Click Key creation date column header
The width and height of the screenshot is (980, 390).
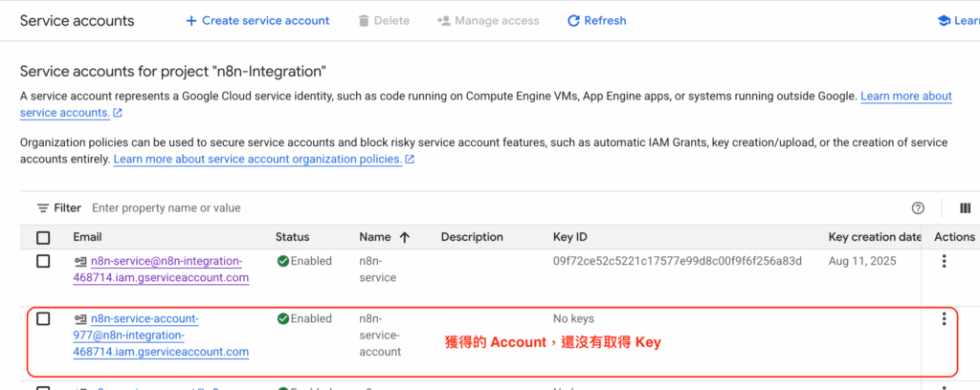(x=875, y=237)
